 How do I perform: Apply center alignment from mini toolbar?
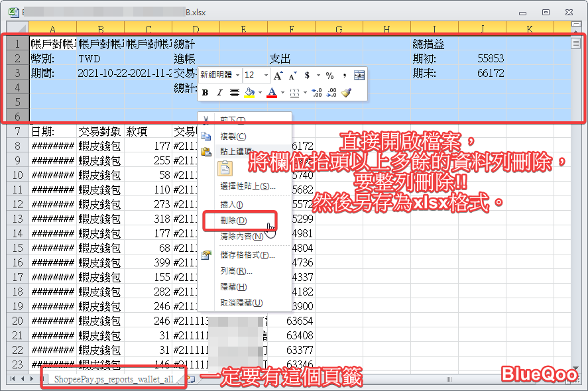[234, 93]
